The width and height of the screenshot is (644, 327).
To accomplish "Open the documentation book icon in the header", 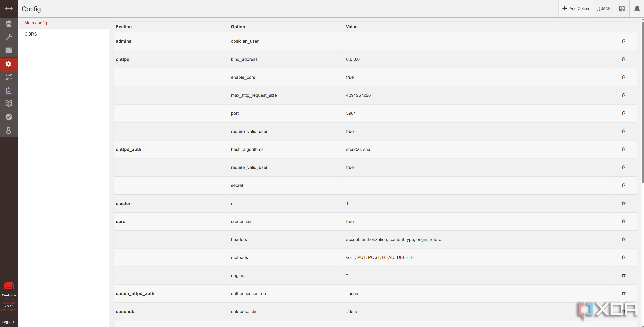I will point(622,9).
